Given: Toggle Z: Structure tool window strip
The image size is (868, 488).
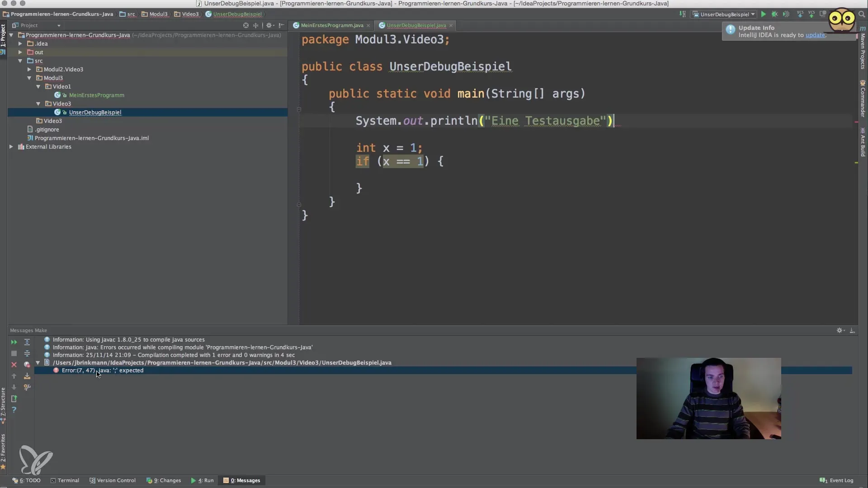Looking at the screenshot, I should [3, 405].
